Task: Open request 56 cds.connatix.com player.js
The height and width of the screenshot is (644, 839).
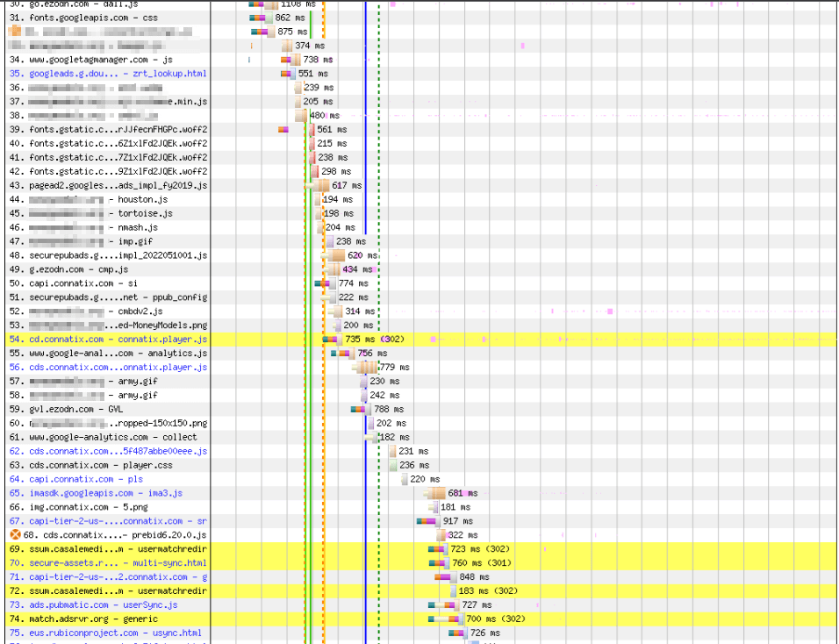Action: point(108,367)
